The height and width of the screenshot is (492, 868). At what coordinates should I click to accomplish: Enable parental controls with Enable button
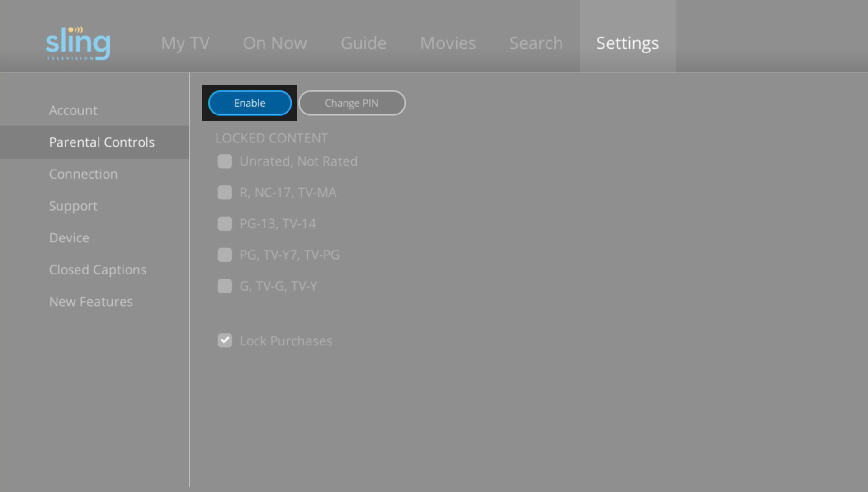coord(250,103)
